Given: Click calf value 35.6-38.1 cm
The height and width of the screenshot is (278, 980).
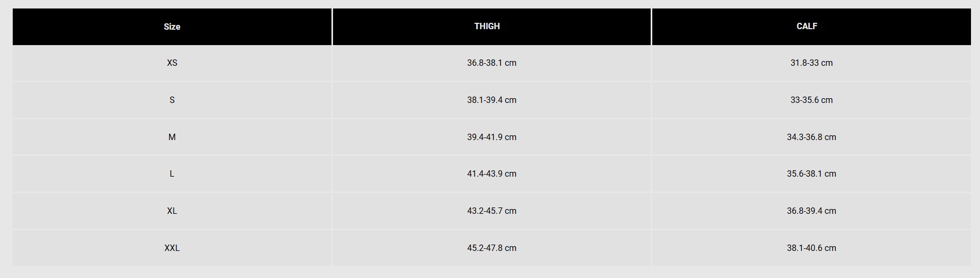Looking at the screenshot, I should tap(811, 173).
